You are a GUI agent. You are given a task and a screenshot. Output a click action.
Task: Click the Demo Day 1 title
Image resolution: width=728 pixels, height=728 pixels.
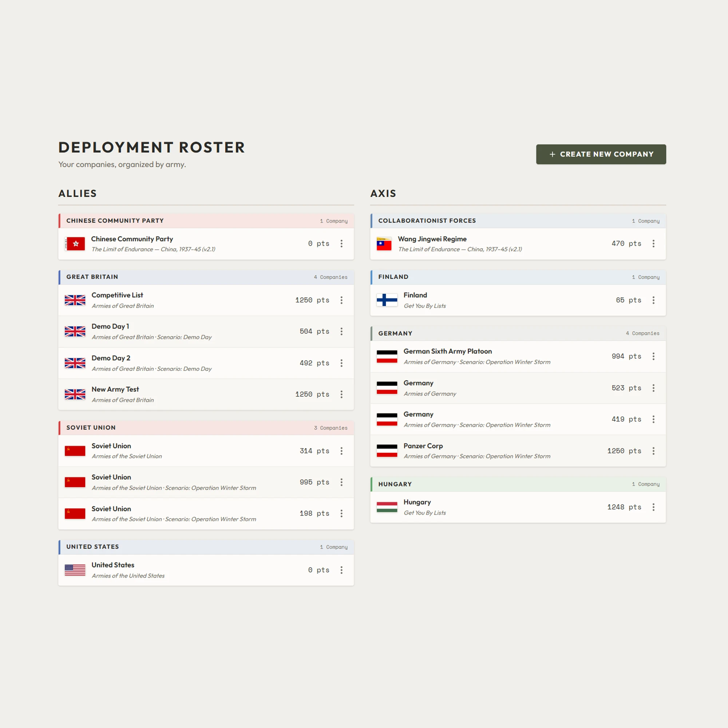(110, 327)
